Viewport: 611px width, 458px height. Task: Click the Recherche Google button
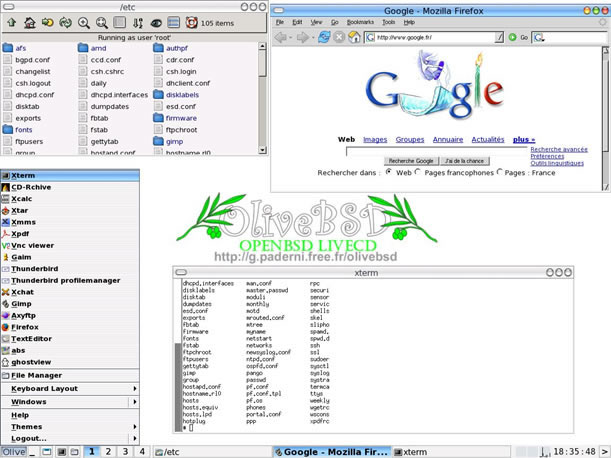410,160
